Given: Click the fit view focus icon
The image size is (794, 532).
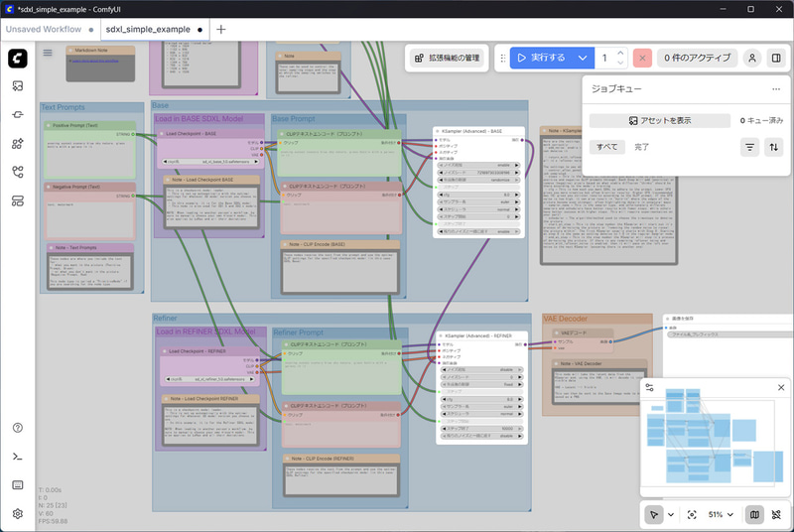Looking at the screenshot, I should pyautogui.click(x=692, y=515).
